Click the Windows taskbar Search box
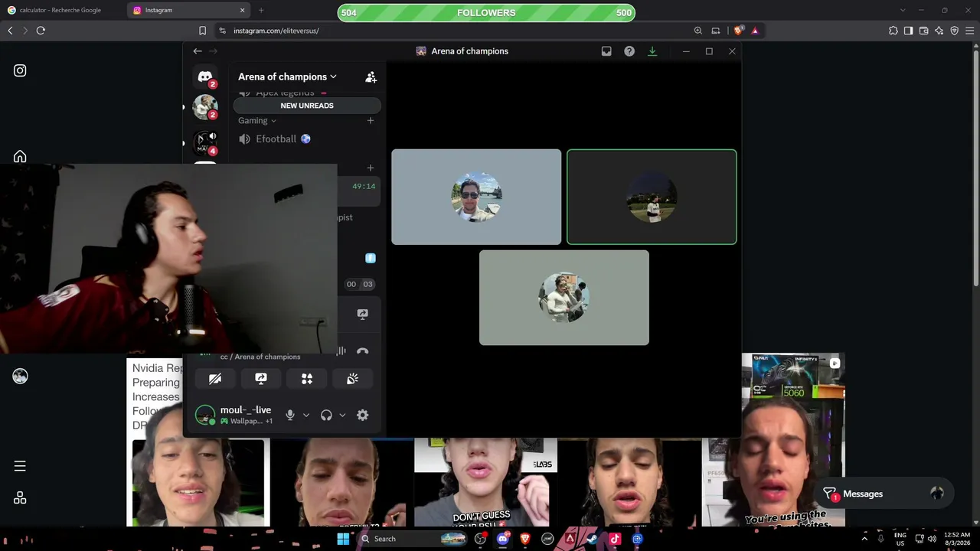Image resolution: width=980 pixels, height=551 pixels. 413,539
